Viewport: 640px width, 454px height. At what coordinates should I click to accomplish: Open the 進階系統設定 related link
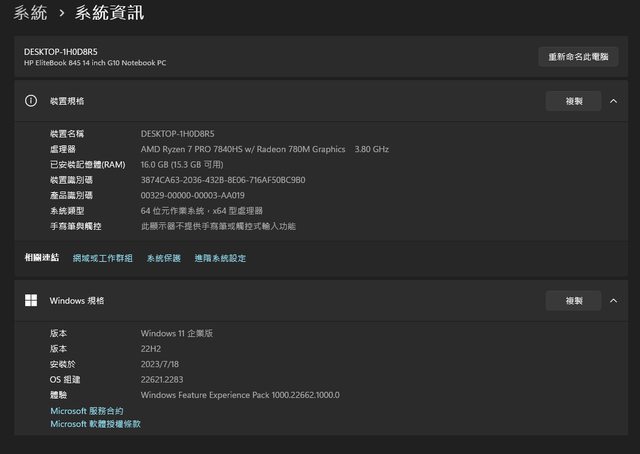(220, 258)
